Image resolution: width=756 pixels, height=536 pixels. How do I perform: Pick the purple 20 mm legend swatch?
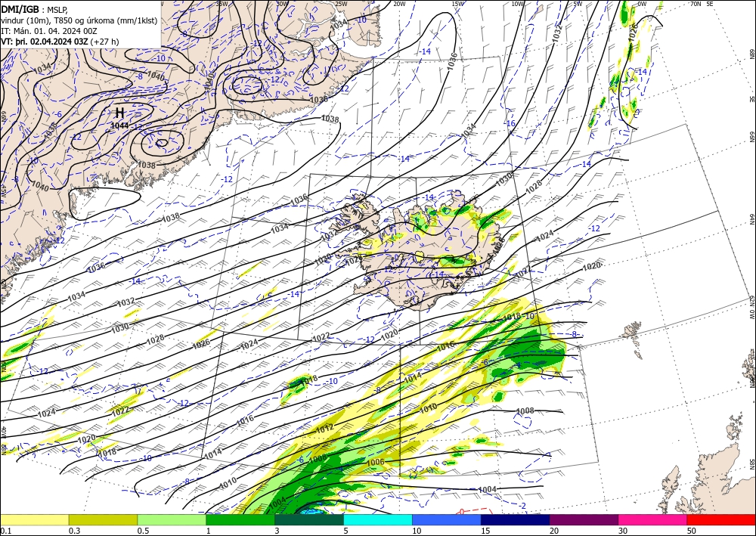[x=584, y=519]
